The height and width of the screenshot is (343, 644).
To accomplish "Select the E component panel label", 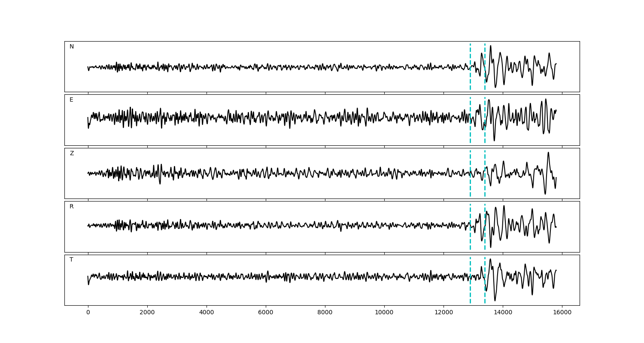I will (71, 100).
